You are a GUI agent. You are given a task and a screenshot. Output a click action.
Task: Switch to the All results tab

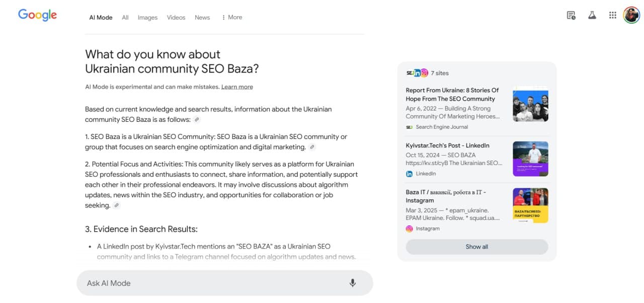[x=125, y=17]
